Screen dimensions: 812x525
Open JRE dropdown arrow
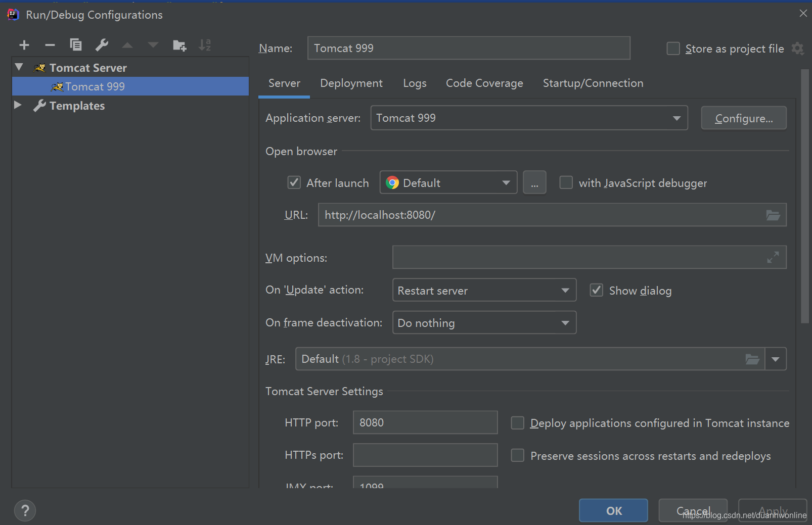pos(776,359)
